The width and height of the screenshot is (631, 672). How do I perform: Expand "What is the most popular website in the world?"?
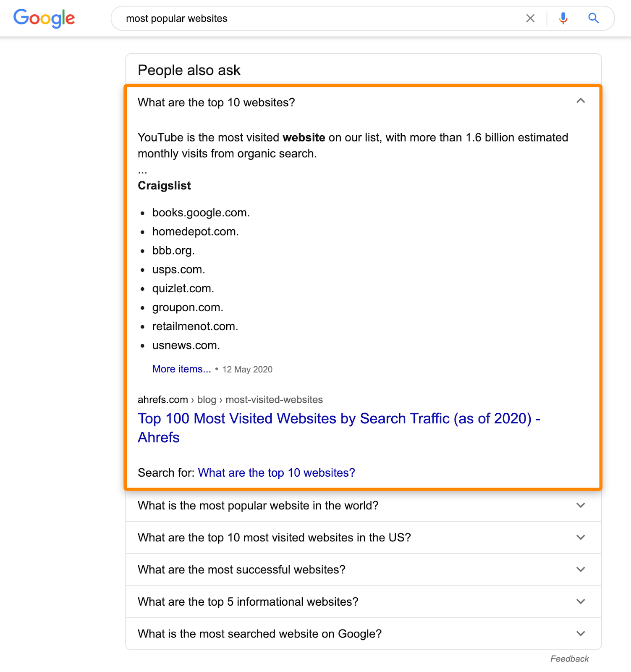(x=581, y=506)
